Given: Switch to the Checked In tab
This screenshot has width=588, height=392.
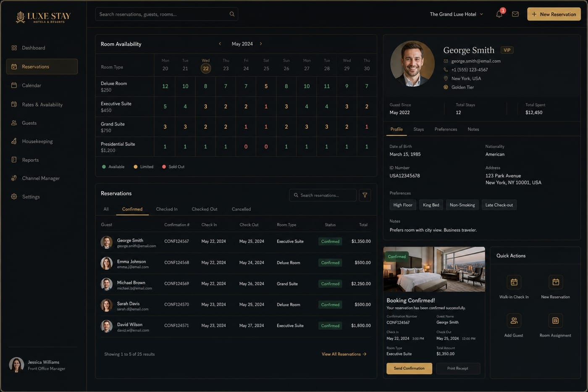Looking at the screenshot, I should point(167,209).
